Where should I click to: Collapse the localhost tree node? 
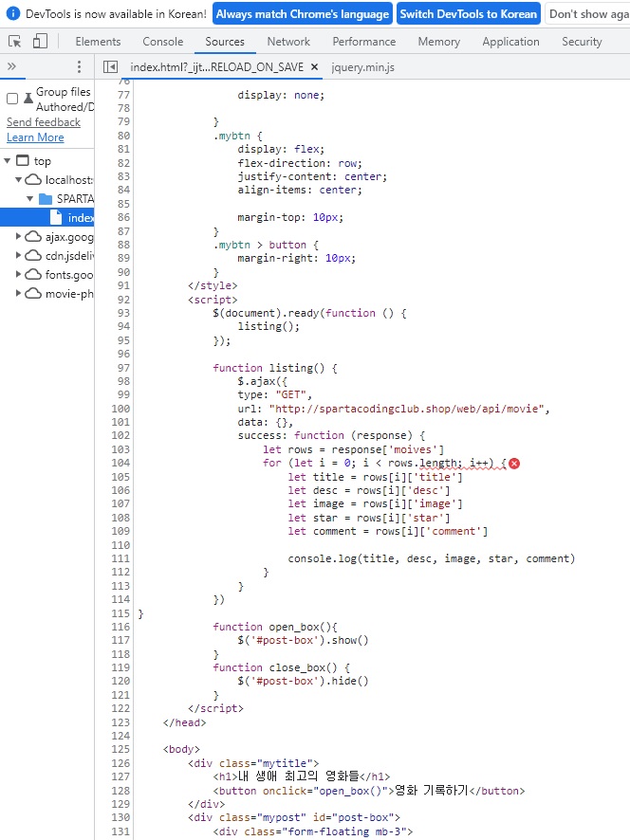pyautogui.click(x=19, y=179)
